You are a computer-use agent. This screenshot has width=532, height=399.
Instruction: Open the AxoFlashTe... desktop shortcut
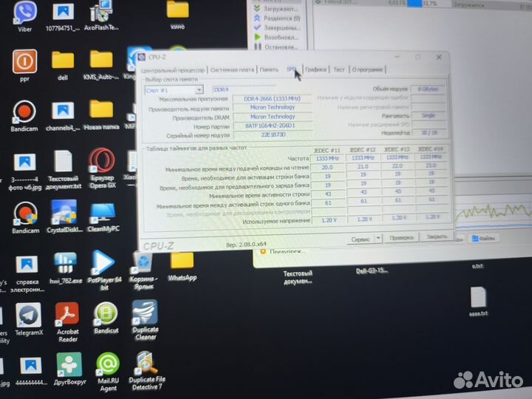pos(101,16)
